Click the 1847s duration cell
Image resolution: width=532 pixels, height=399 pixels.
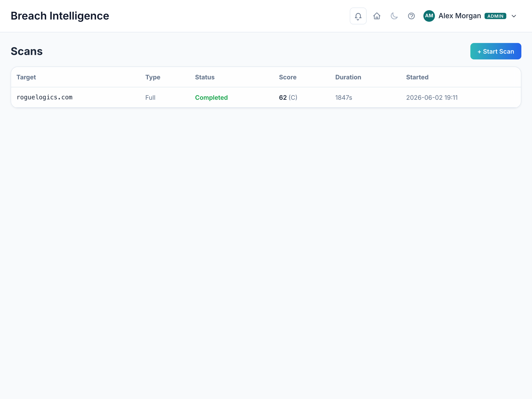(343, 97)
